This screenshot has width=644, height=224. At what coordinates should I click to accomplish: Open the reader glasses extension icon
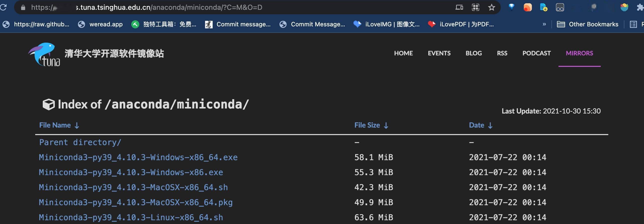click(560, 8)
